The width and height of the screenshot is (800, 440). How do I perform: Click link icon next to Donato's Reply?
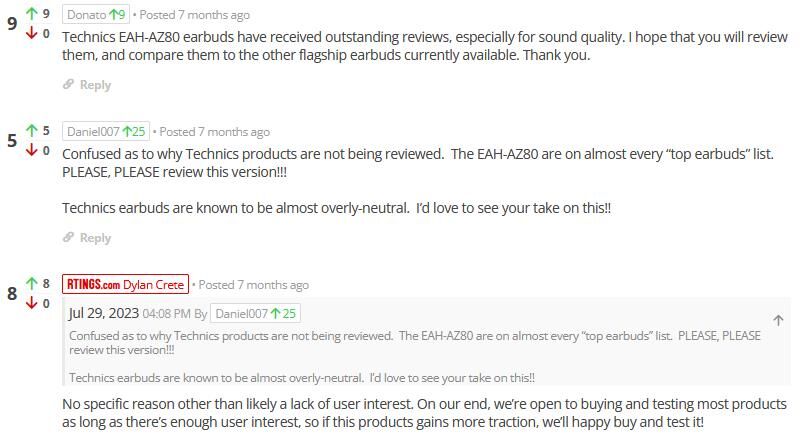68,84
